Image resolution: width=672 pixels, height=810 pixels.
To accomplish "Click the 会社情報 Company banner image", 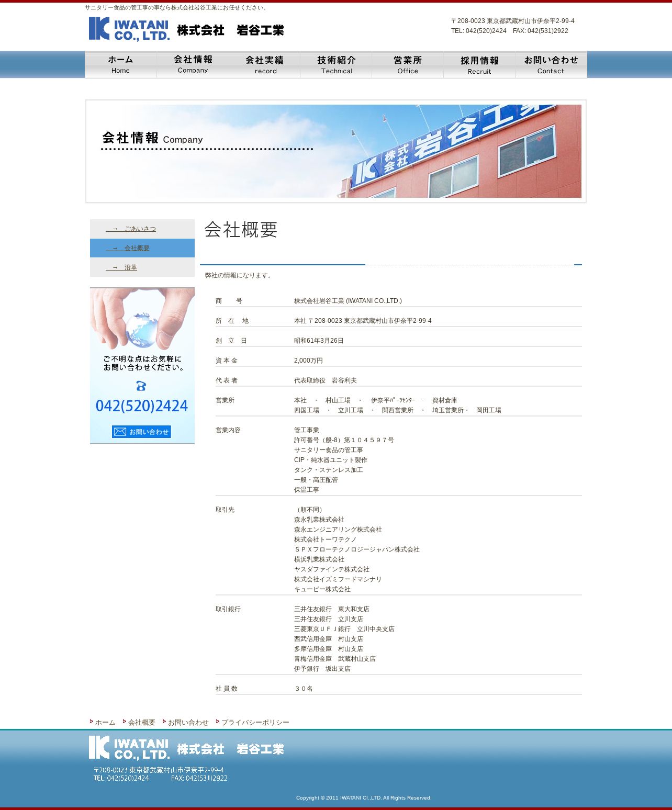I will click(336, 151).
